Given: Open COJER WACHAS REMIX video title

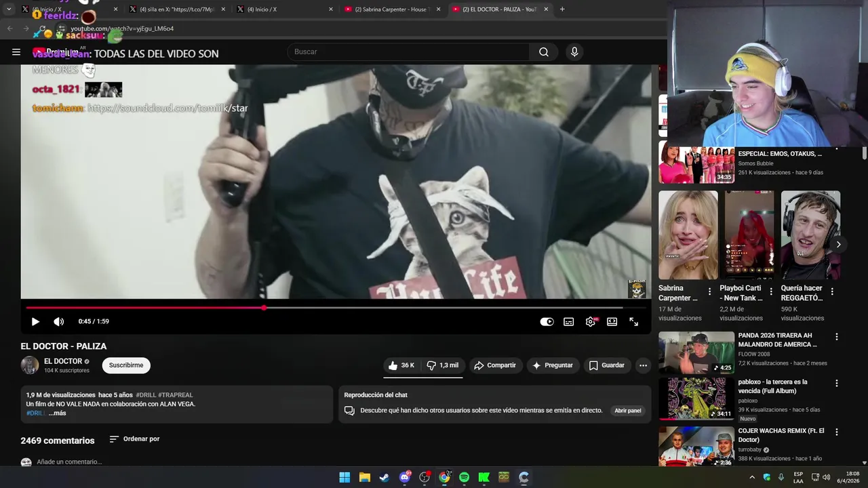Looking at the screenshot, I should click(x=781, y=435).
